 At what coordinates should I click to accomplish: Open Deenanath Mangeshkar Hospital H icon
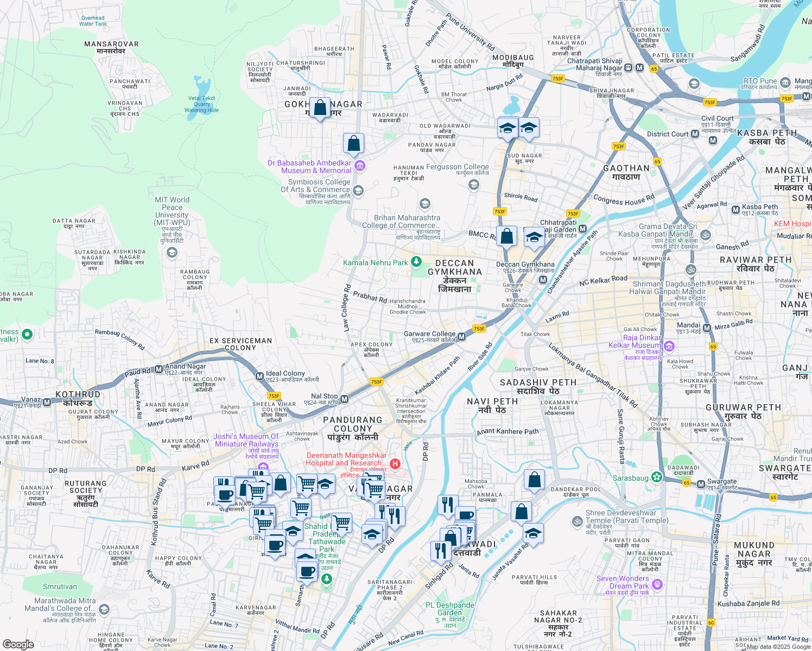[x=395, y=464]
